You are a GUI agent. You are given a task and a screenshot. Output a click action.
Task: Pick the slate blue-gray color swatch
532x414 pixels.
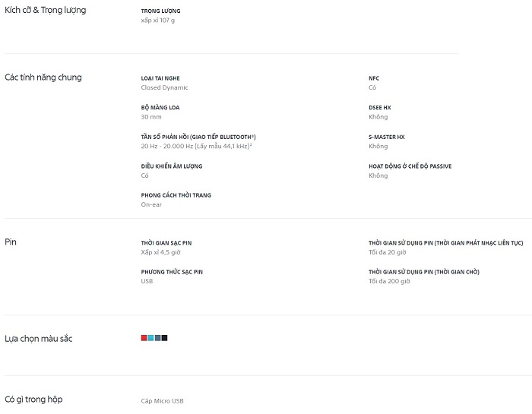pos(157,338)
